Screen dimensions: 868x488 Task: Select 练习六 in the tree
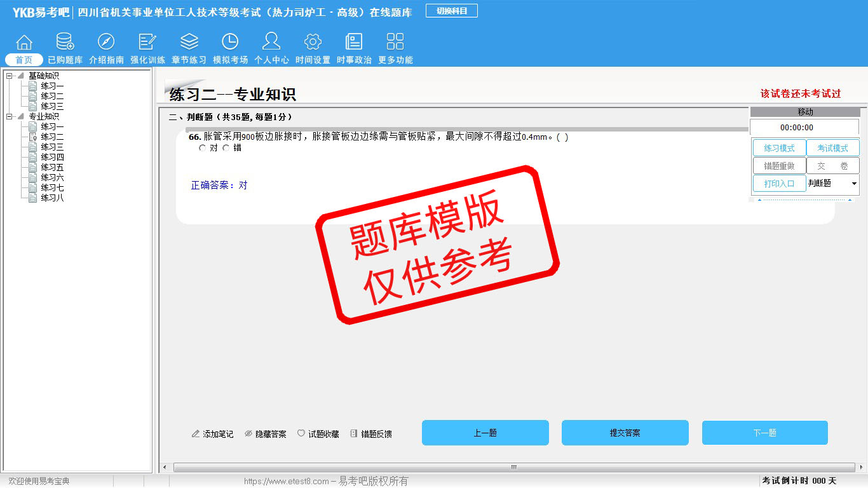click(52, 178)
